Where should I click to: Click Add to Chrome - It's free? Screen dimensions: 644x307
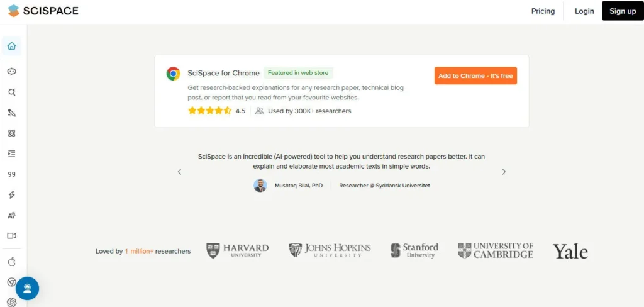475,76
